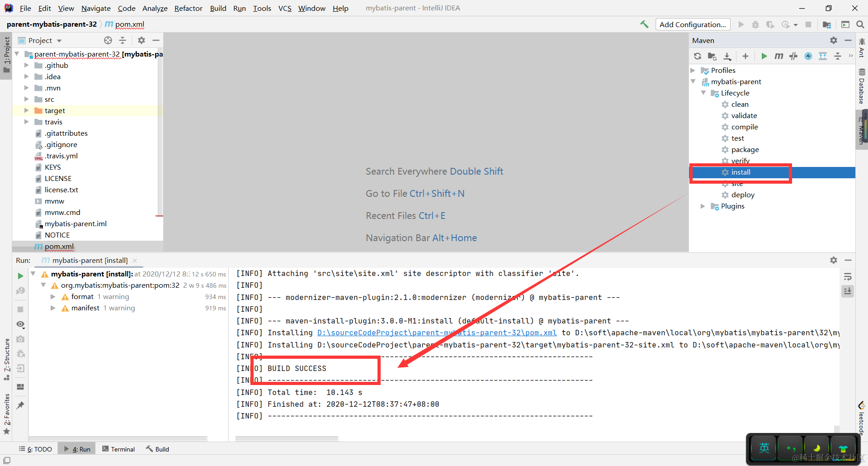Open Project panel settings gear
868x466 pixels.
pos(142,40)
